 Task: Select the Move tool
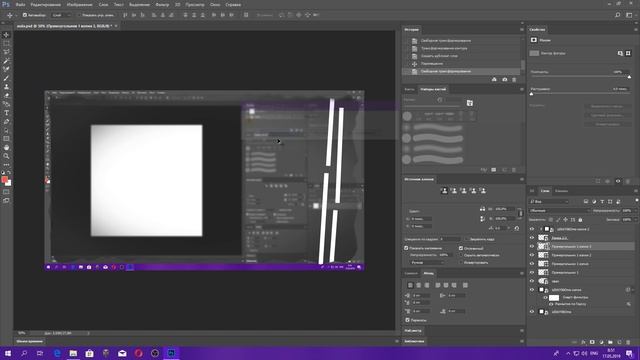[7, 35]
